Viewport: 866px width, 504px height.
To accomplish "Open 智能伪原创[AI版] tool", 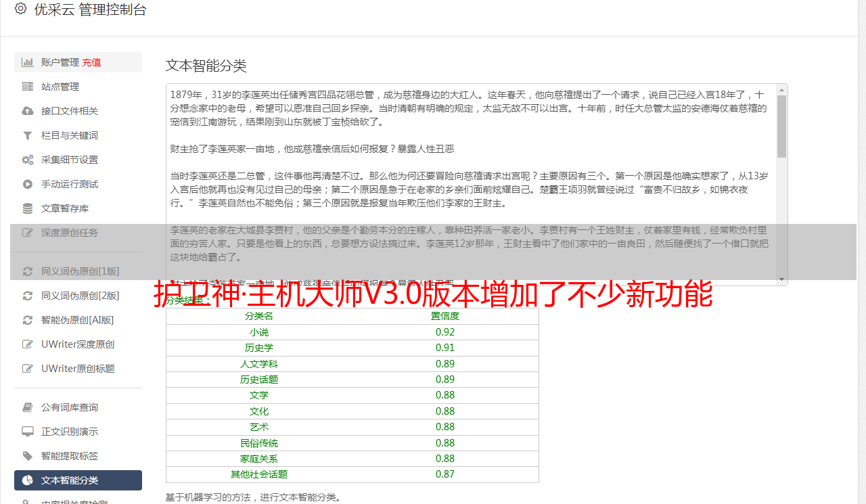I will coord(78,320).
